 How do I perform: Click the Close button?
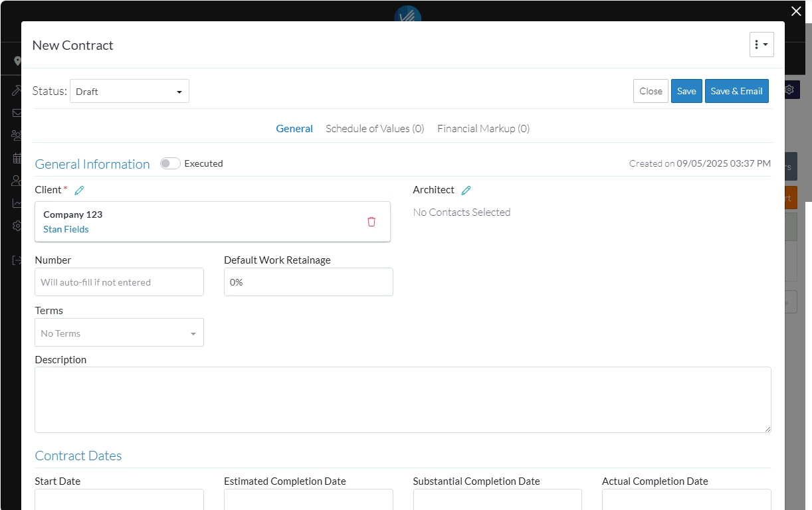651,92
